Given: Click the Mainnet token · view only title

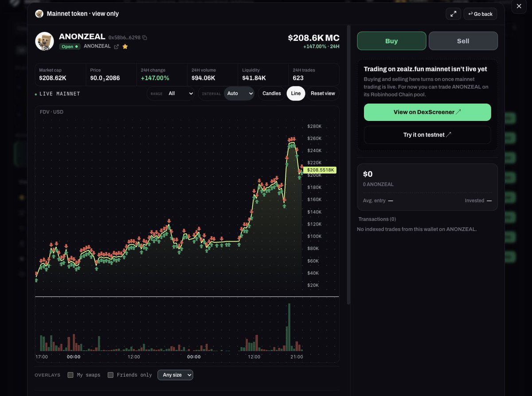Looking at the screenshot, I should click(83, 14).
